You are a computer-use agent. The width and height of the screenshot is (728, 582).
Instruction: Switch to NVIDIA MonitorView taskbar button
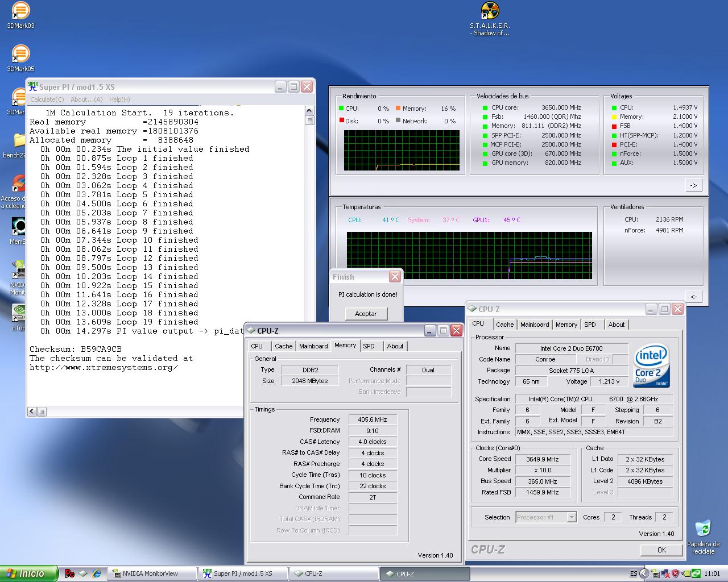pyautogui.click(x=151, y=573)
